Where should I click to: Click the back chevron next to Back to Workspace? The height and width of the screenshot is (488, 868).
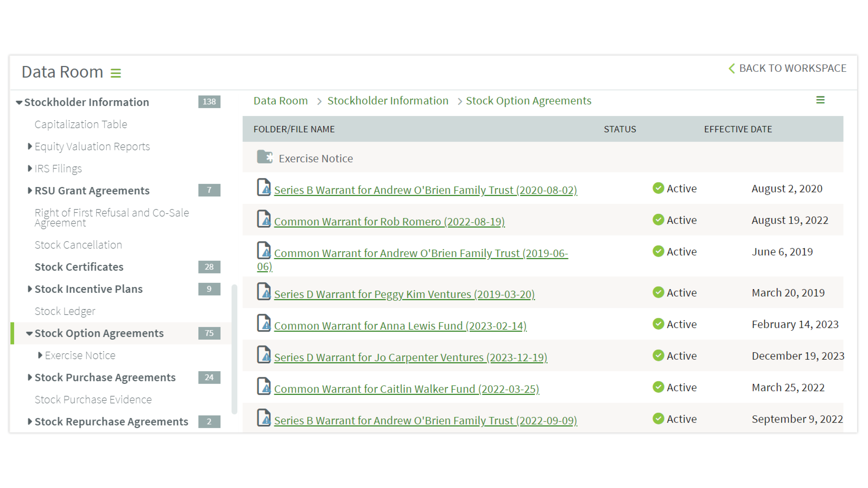[732, 68]
